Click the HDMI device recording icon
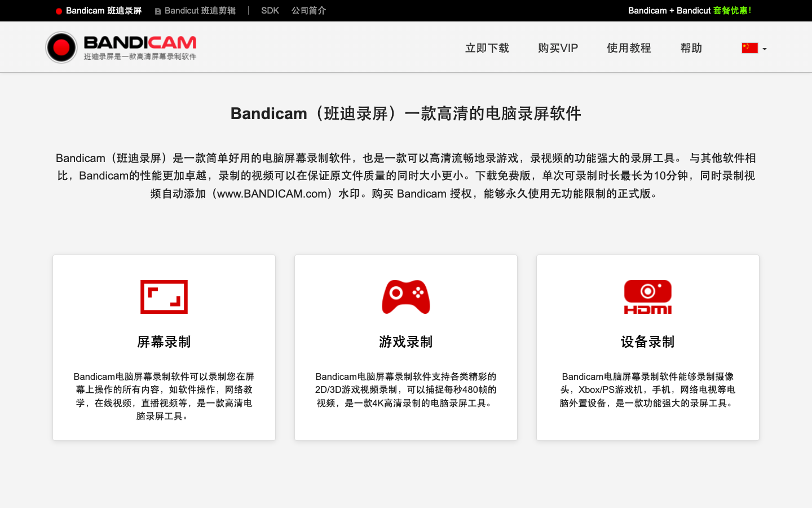The image size is (812, 508). tap(647, 296)
